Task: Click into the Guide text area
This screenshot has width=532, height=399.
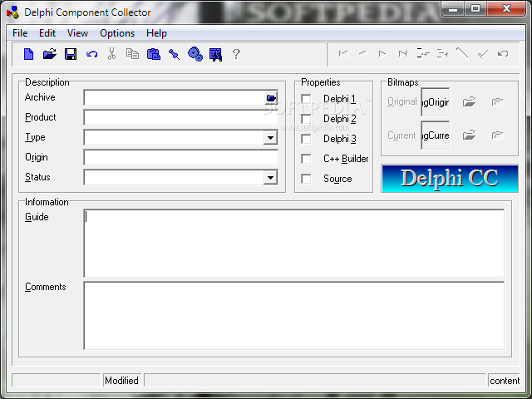Action: [293, 244]
